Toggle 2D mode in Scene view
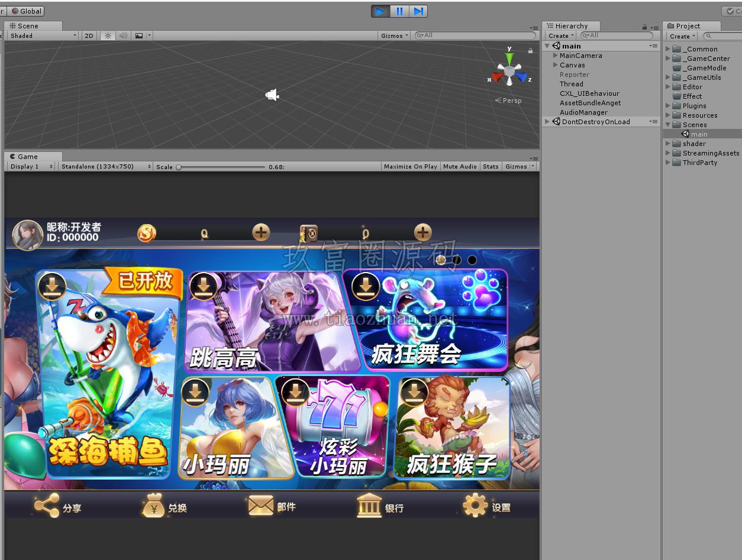The width and height of the screenshot is (742, 560). (89, 35)
